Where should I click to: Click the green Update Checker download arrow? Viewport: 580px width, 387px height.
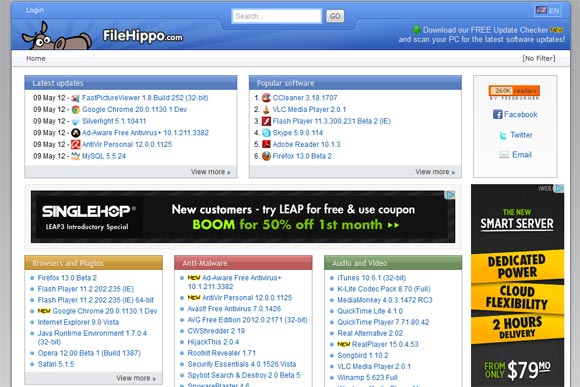click(x=416, y=30)
